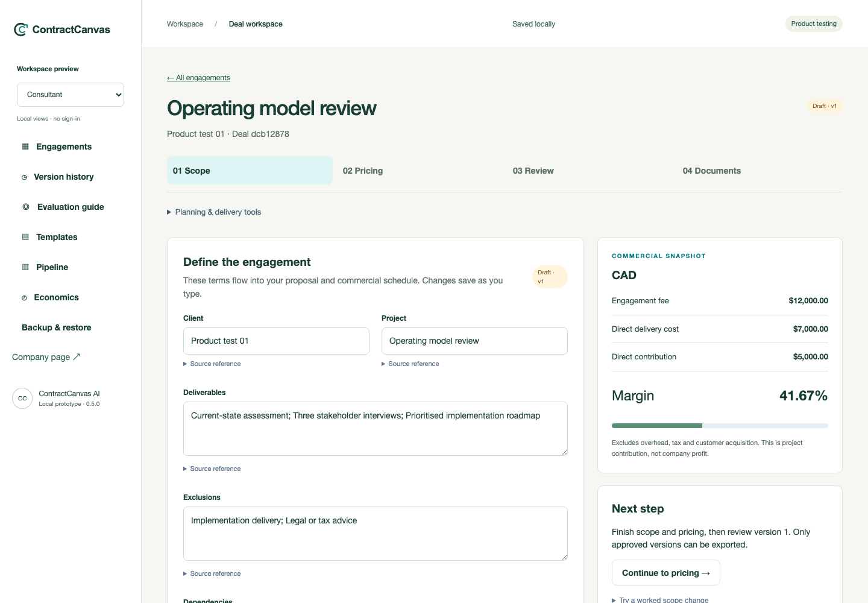868x603 pixels.
Task: Click the Continue to pricing button
Action: pos(666,573)
